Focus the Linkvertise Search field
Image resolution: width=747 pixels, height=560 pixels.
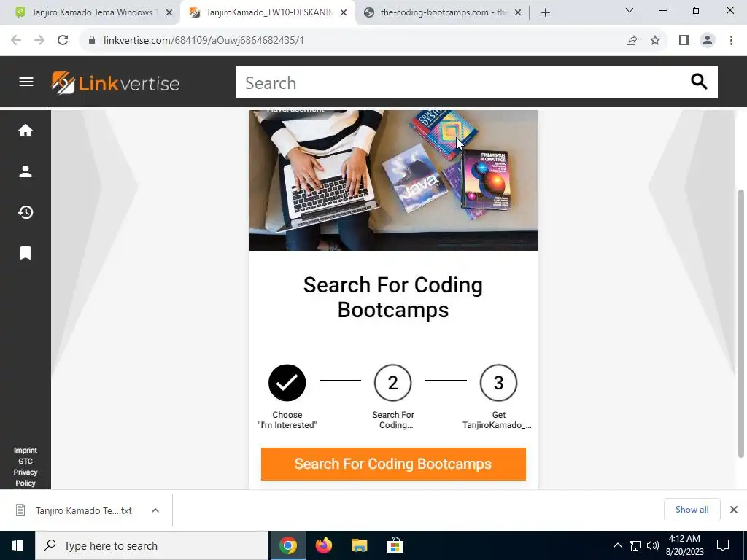pyautogui.click(x=462, y=82)
